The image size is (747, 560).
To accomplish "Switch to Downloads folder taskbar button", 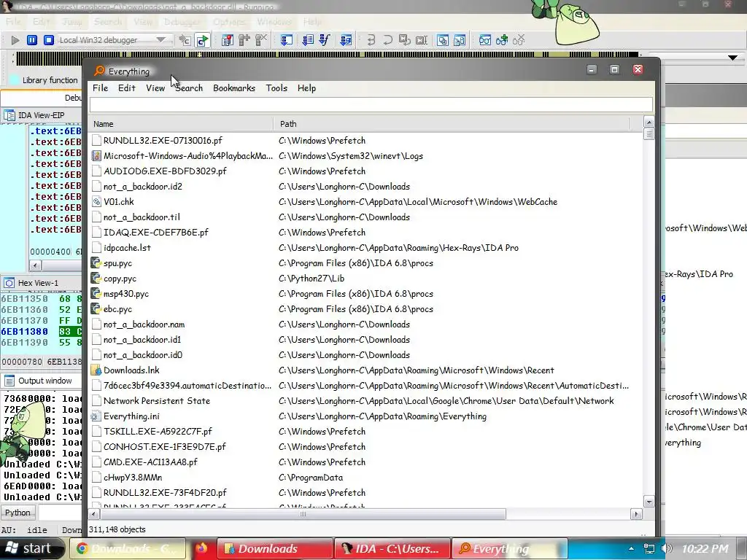I will pyautogui.click(x=275, y=548).
